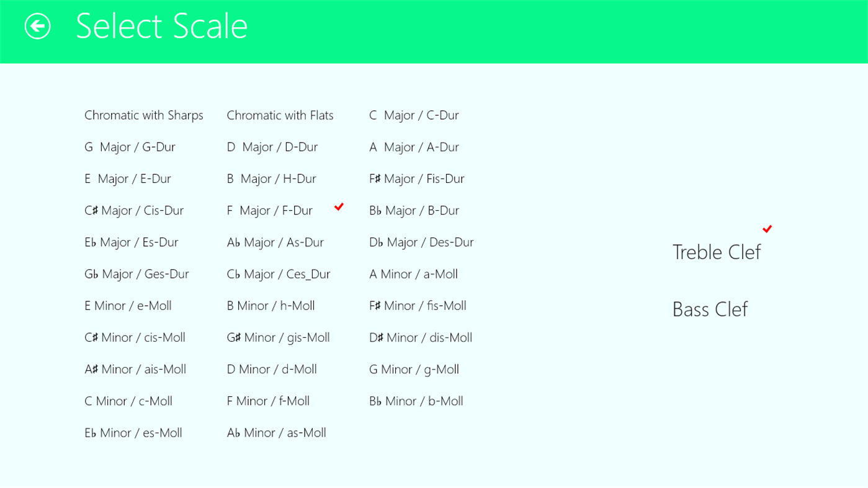This screenshot has height=488, width=868.
Task: Select G♭ Major / Ges-Dur scale
Action: pyautogui.click(x=136, y=274)
